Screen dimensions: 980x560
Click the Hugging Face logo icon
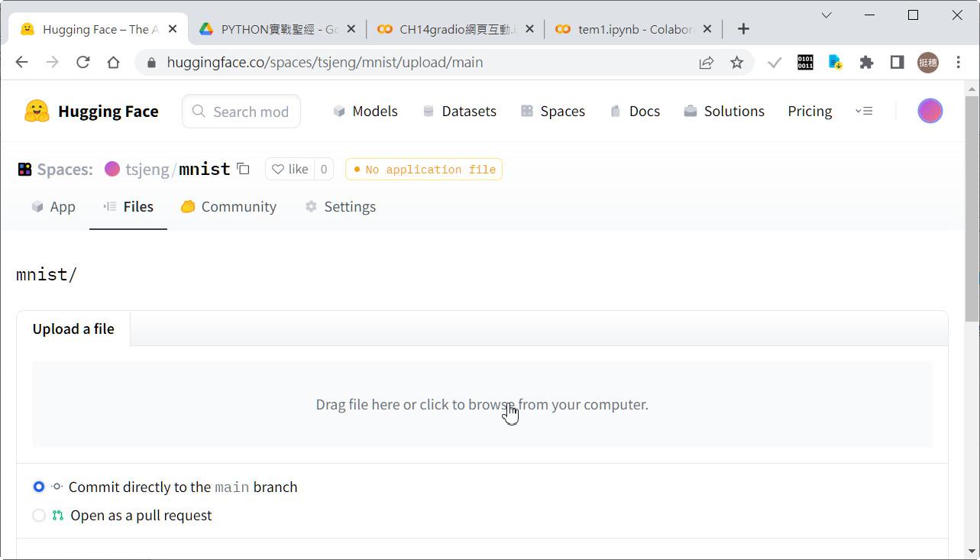coord(37,111)
